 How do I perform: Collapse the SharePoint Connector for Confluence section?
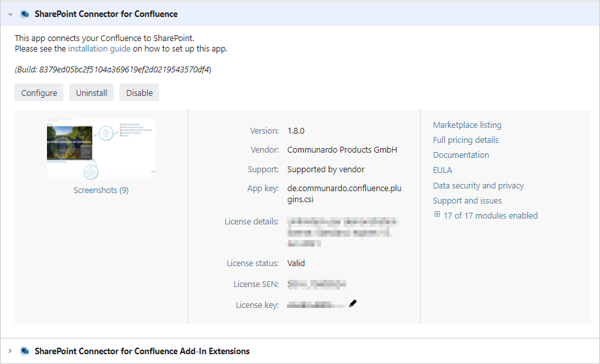(10, 14)
